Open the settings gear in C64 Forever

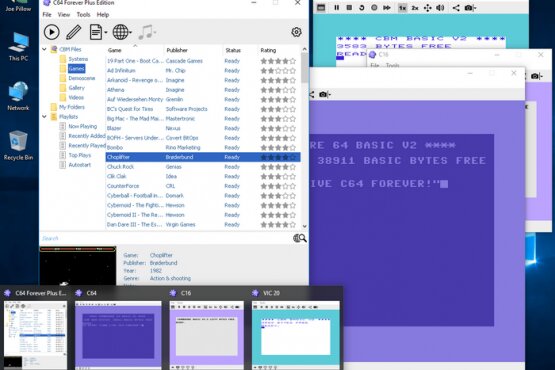(x=296, y=32)
